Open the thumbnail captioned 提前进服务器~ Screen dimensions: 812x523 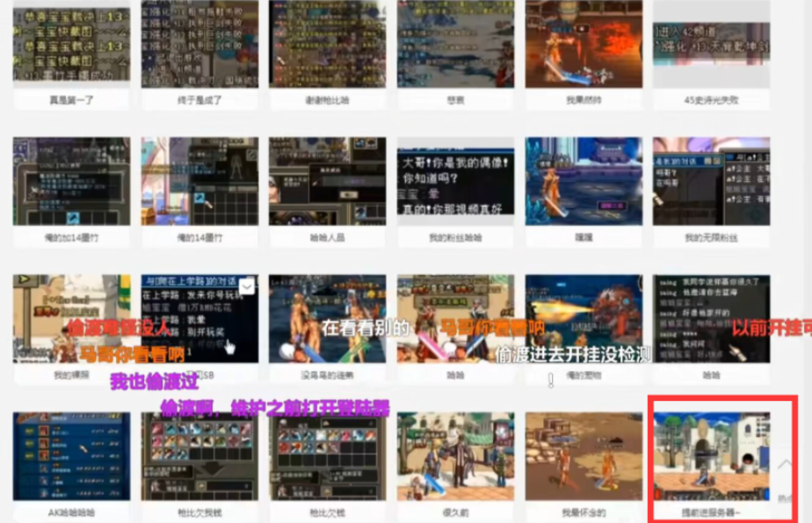click(711, 456)
